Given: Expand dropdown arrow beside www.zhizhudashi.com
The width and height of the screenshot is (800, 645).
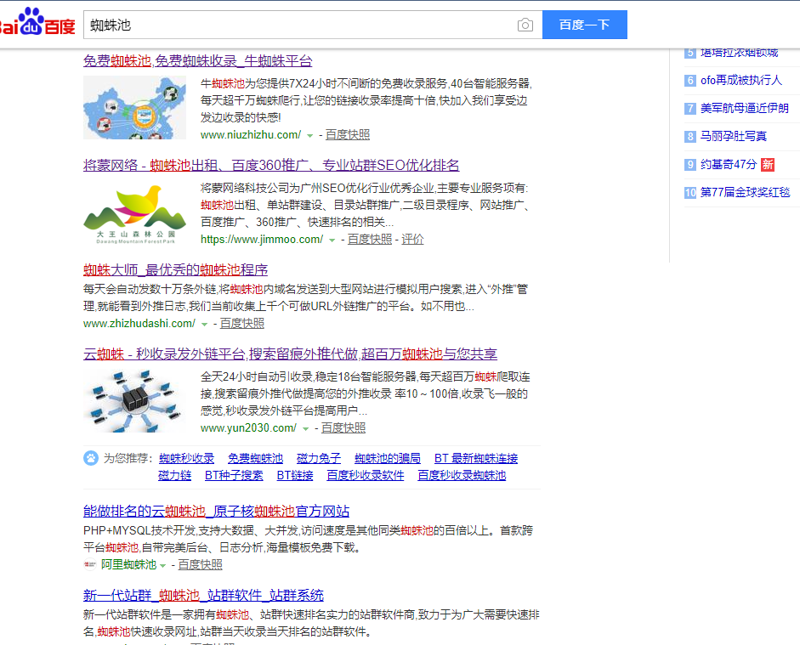Looking at the screenshot, I should click(204, 324).
